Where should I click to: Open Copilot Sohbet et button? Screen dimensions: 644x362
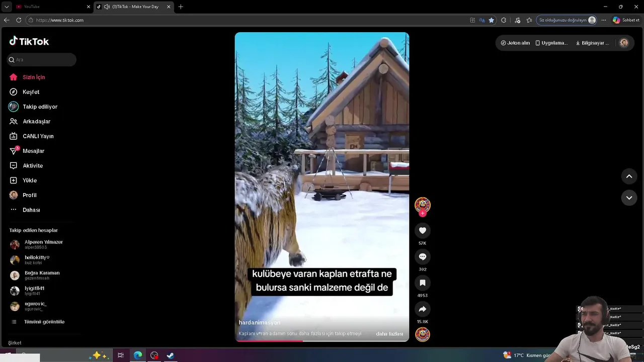point(626,20)
